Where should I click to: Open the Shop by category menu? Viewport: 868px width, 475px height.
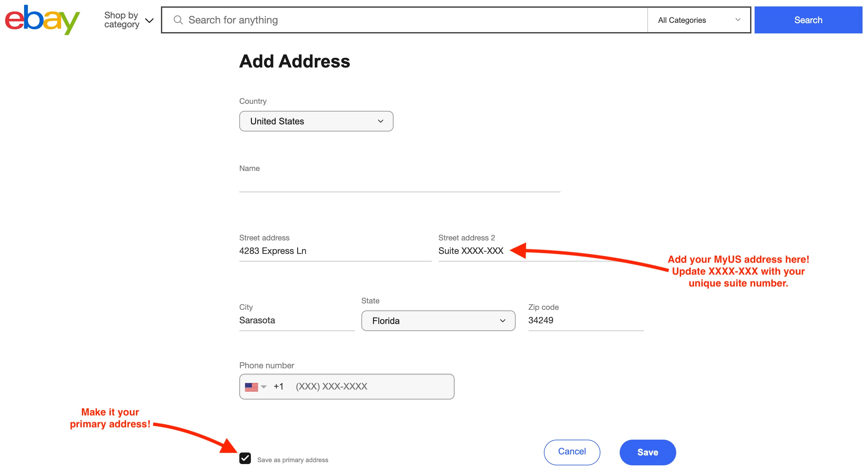[x=129, y=20]
